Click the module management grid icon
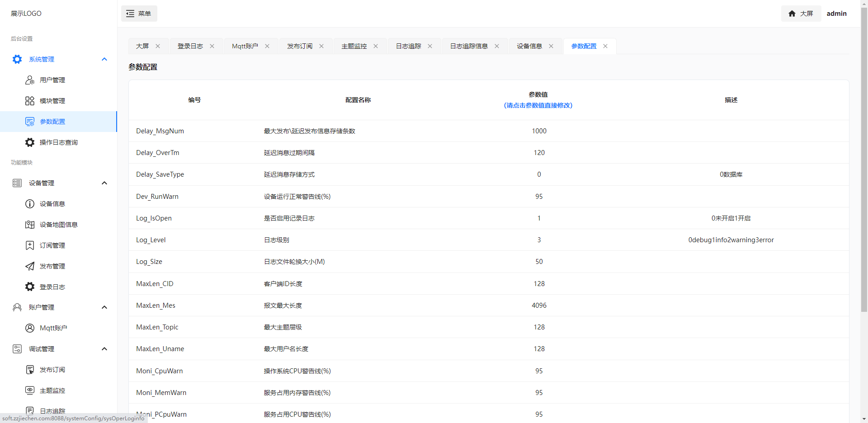Viewport: 868px width, 423px height. click(x=30, y=101)
